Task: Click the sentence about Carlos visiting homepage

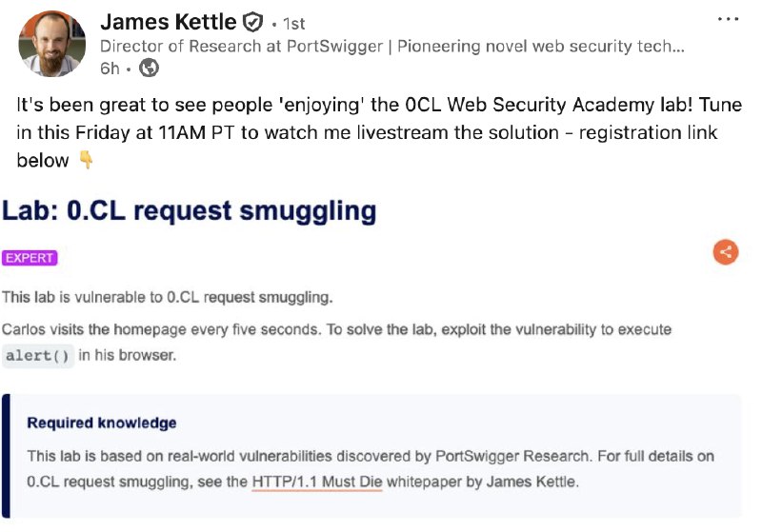Action: [x=336, y=329]
